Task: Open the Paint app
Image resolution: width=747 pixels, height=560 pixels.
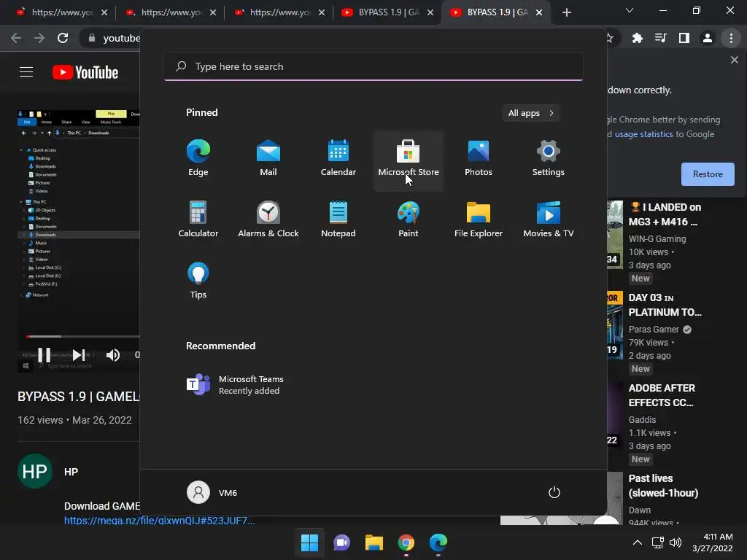Action: pos(409,219)
